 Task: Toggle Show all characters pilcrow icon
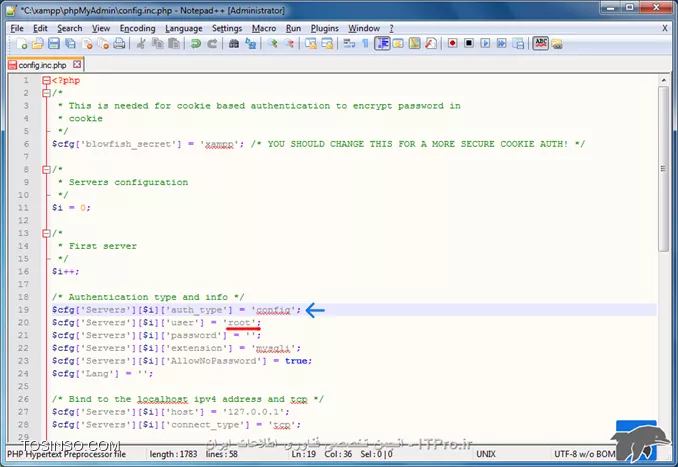[365, 44]
